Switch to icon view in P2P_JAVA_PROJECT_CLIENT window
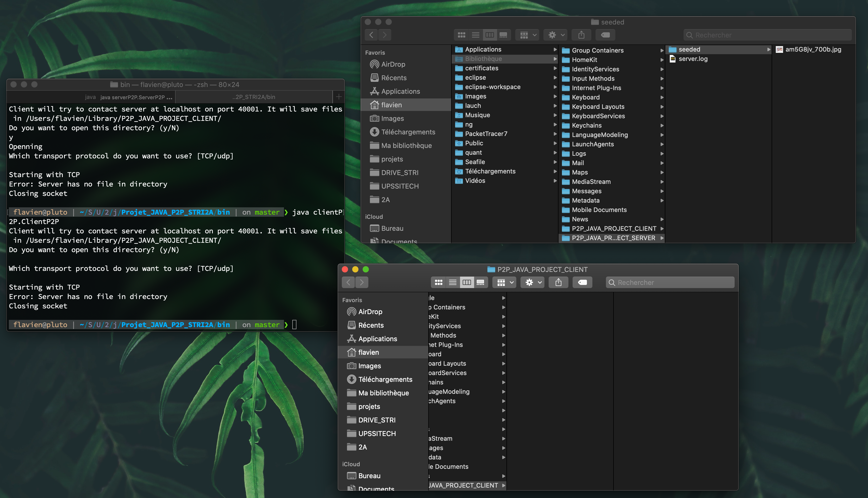 point(438,282)
